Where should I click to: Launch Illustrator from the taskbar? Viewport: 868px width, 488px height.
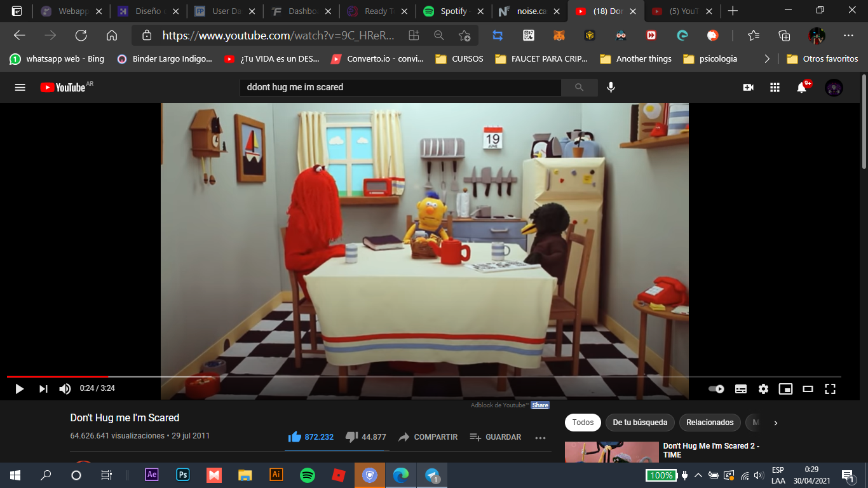[276, 475]
